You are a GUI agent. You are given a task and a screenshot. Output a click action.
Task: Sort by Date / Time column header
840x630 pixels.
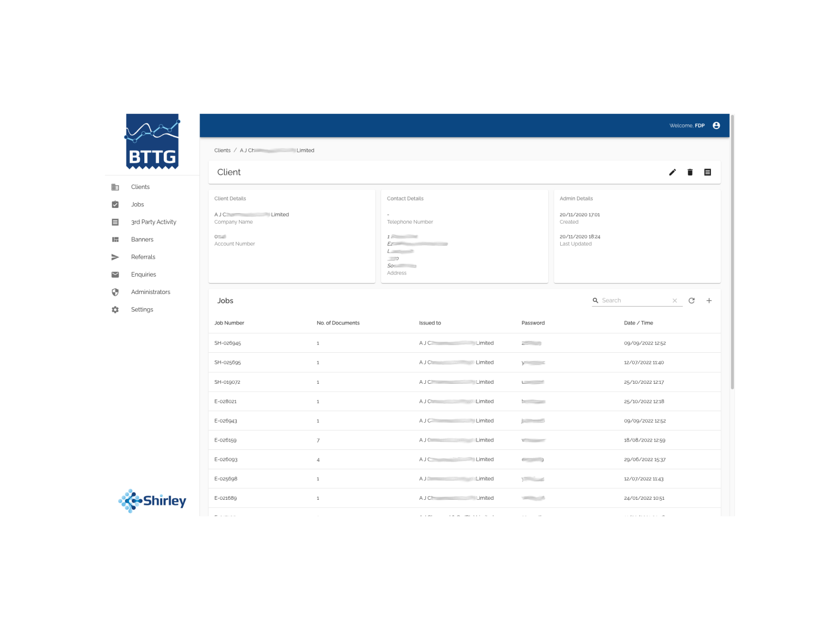(638, 323)
